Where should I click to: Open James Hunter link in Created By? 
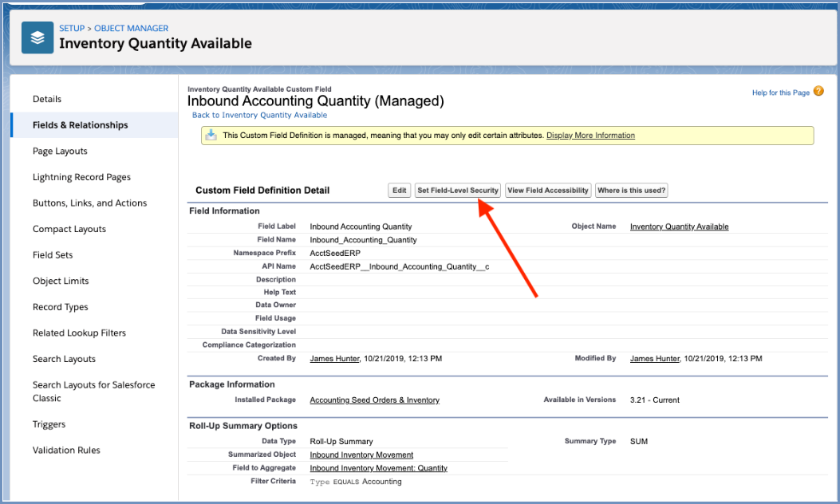334,359
